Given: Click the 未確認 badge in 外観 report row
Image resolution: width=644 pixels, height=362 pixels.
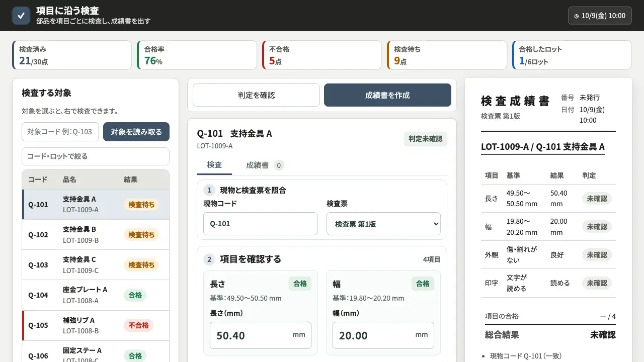Looking at the screenshot, I should 597,255.
